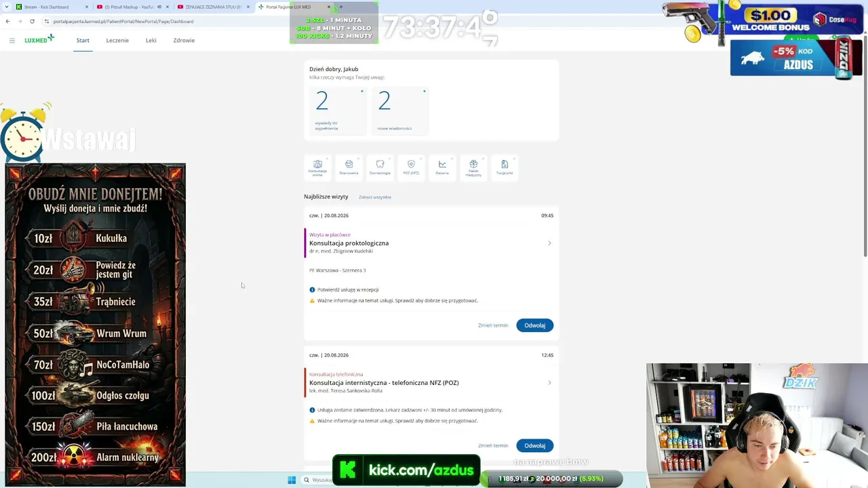
Task: Click the browser address bar URL
Action: [123, 21]
